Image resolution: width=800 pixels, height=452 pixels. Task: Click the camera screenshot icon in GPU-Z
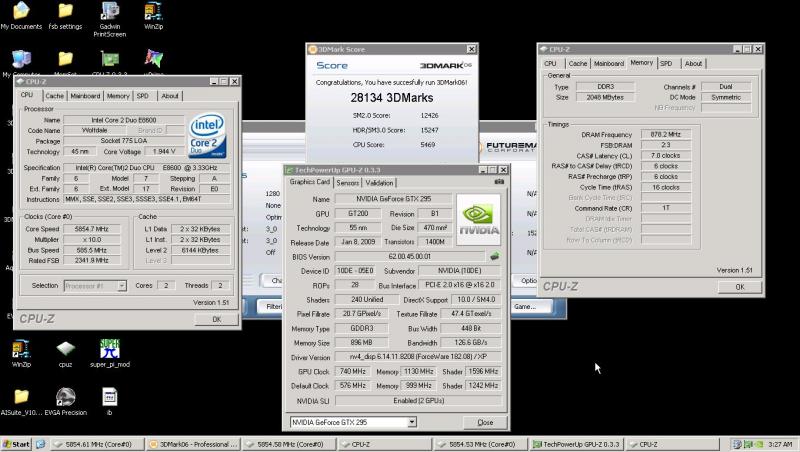[499, 182]
